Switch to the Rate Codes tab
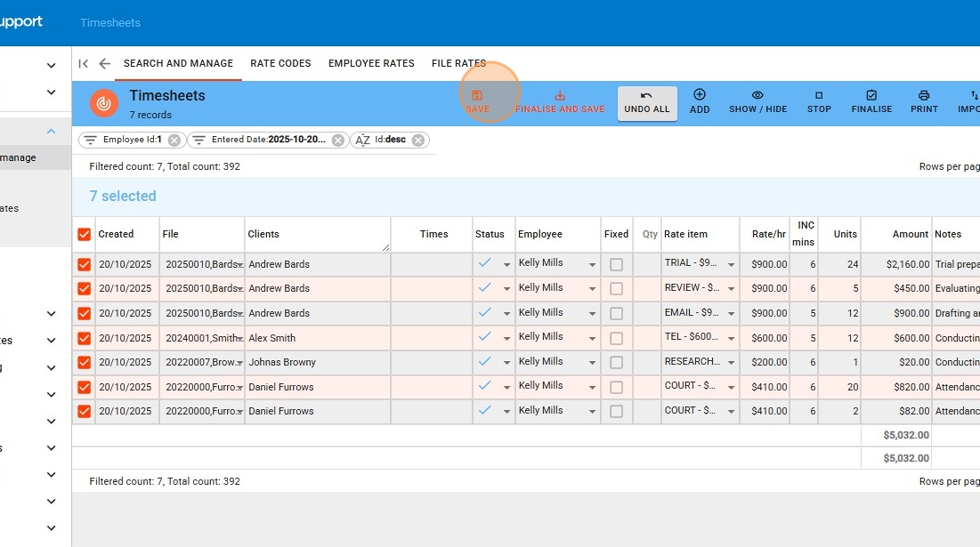Image resolution: width=980 pixels, height=547 pixels. click(280, 64)
